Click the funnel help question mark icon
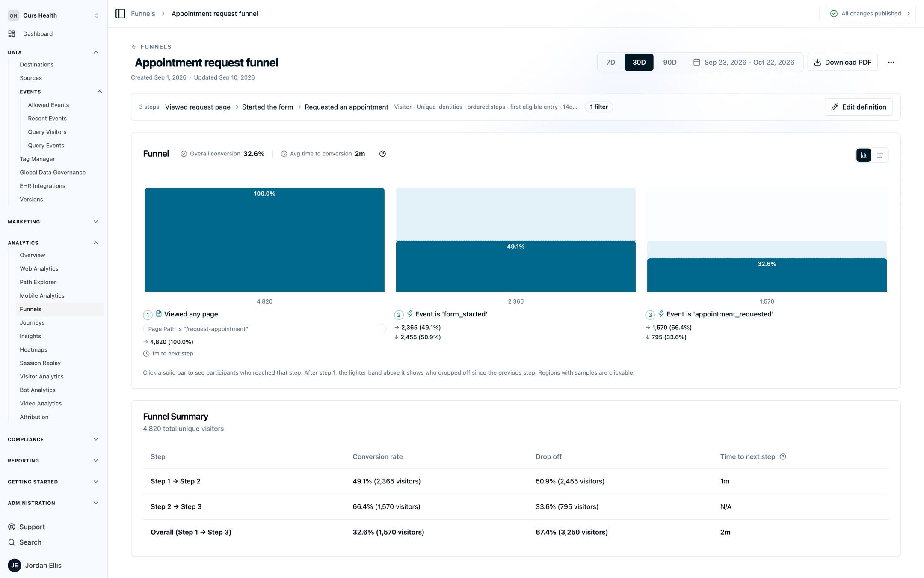The width and height of the screenshot is (924, 578). pyautogui.click(x=382, y=154)
